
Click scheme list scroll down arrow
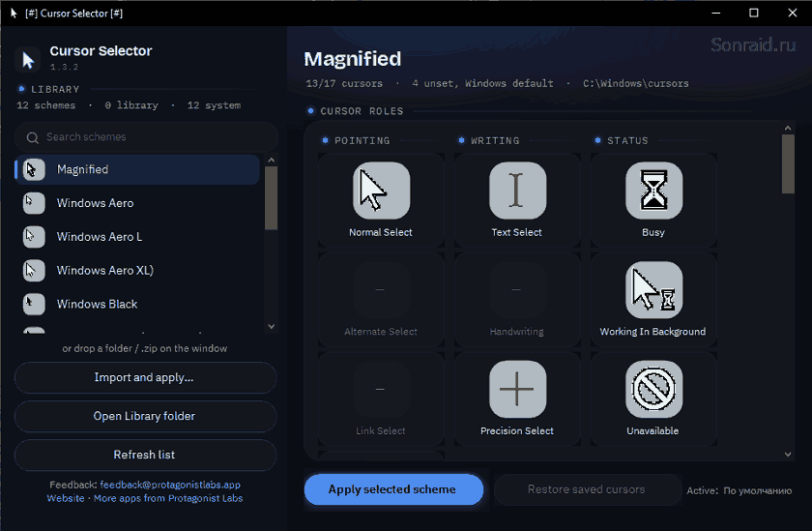click(x=271, y=326)
